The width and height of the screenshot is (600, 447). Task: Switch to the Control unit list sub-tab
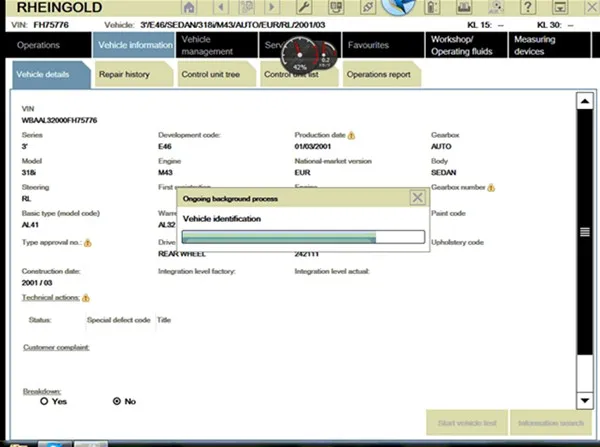click(299, 75)
